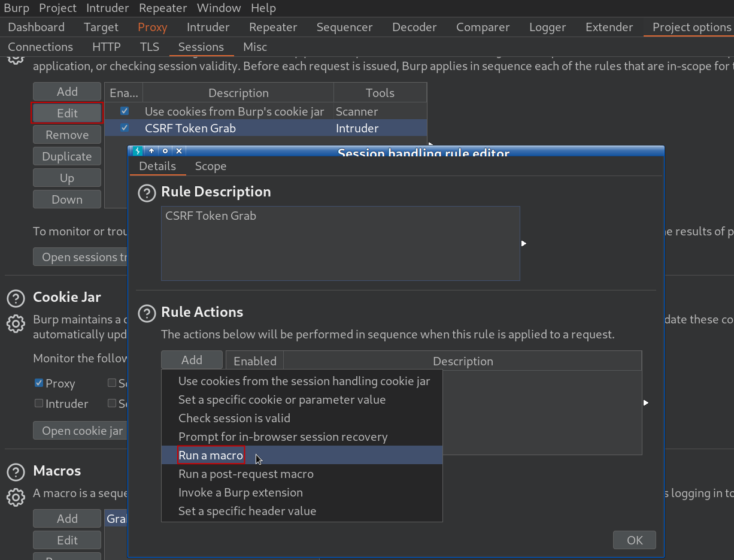
Task: Toggle 'Use cookies from Burp's cookie jar' rule checkbox
Action: (x=125, y=111)
